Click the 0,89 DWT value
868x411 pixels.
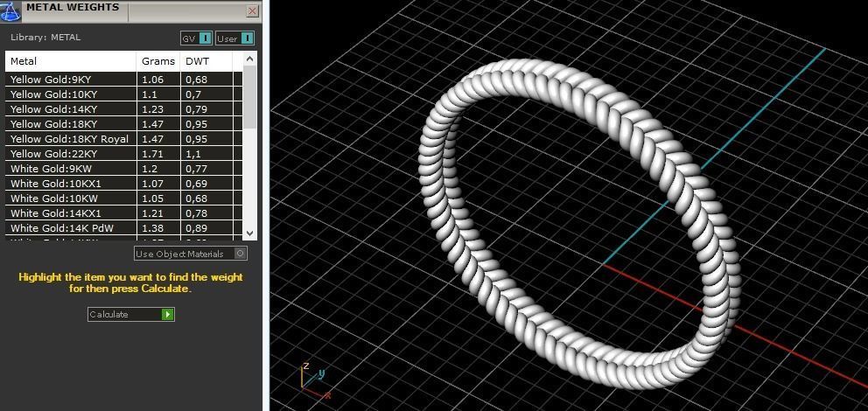coord(197,228)
